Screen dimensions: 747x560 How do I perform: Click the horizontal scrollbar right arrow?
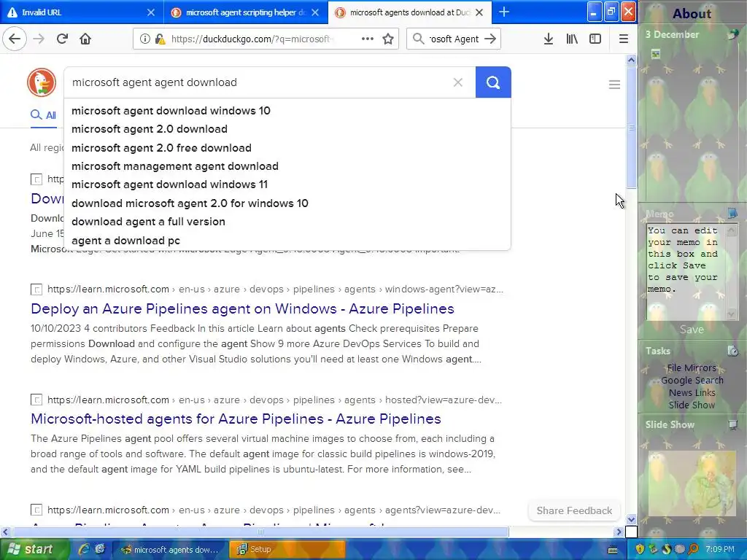[x=619, y=532]
